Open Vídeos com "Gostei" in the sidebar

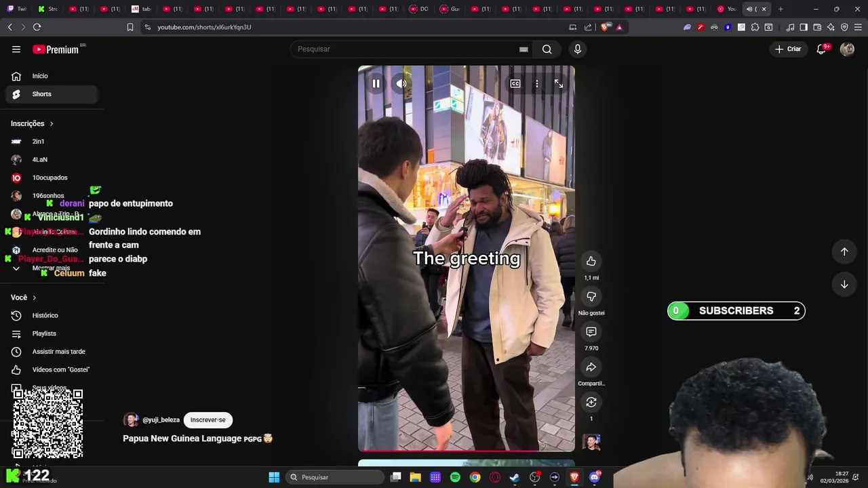(x=51, y=369)
